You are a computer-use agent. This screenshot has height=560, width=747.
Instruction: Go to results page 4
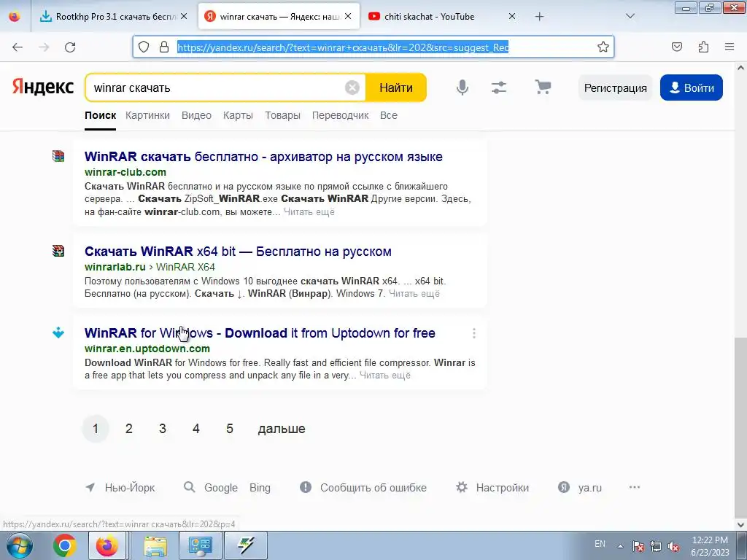[x=196, y=429]
